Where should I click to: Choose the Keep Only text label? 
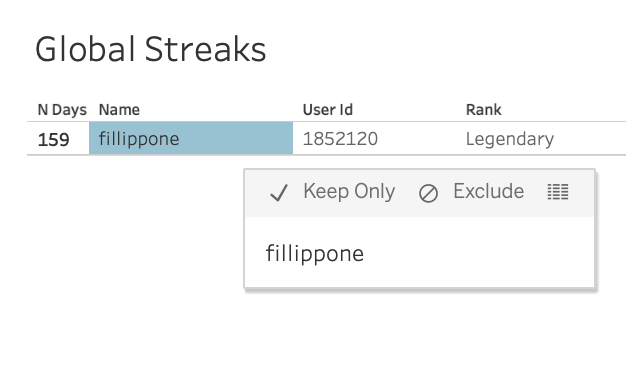(x=349, y=192)
